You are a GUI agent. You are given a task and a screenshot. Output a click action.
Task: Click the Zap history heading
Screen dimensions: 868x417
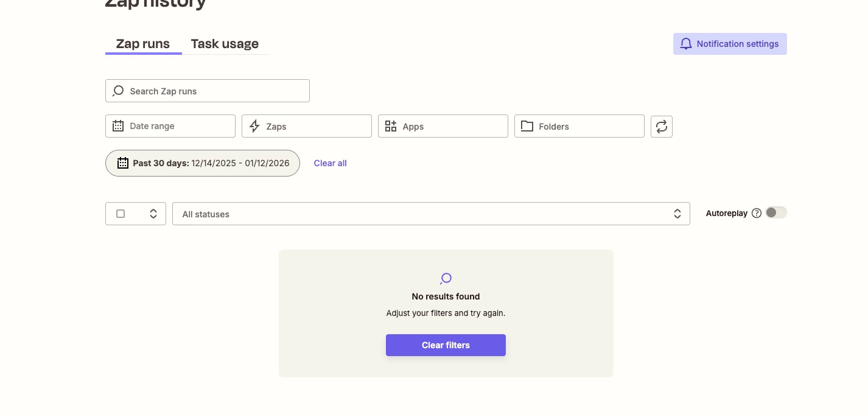tap(156, 4)
